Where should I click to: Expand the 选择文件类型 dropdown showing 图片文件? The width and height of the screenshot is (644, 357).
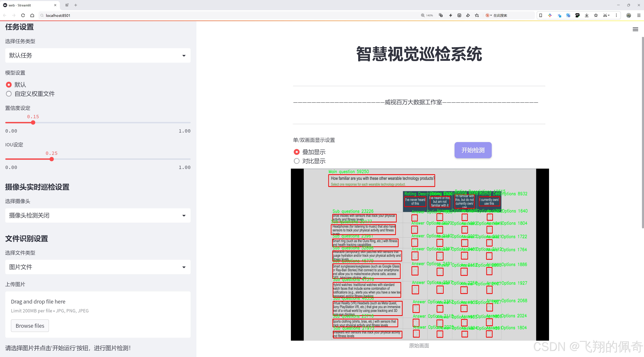pyautogui.click(x=98, y=267)
